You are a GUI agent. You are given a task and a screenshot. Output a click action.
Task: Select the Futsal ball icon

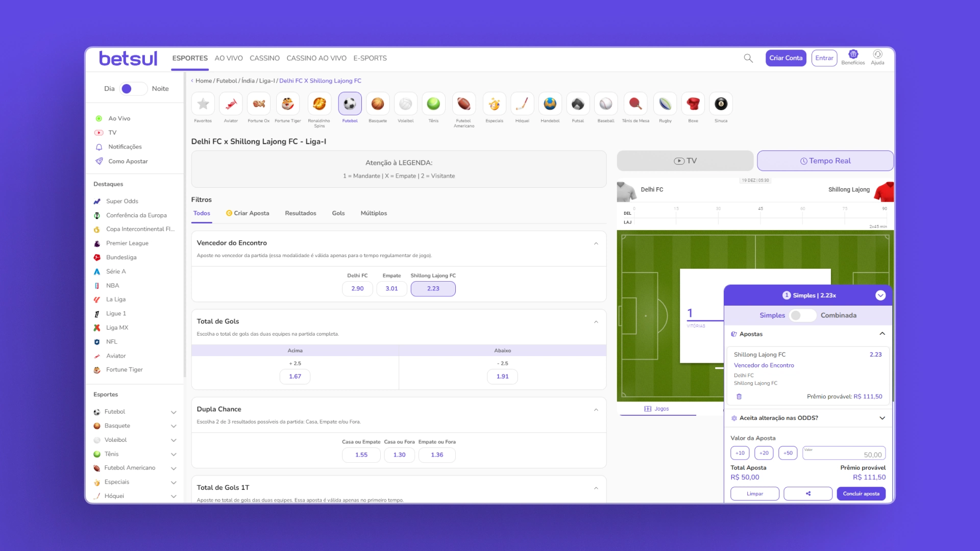(578, 104)
